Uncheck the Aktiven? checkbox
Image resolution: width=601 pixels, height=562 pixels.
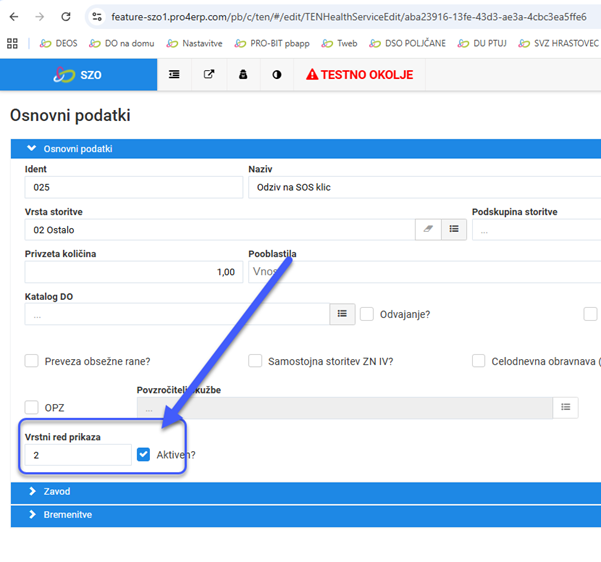(x=143, y=455)
